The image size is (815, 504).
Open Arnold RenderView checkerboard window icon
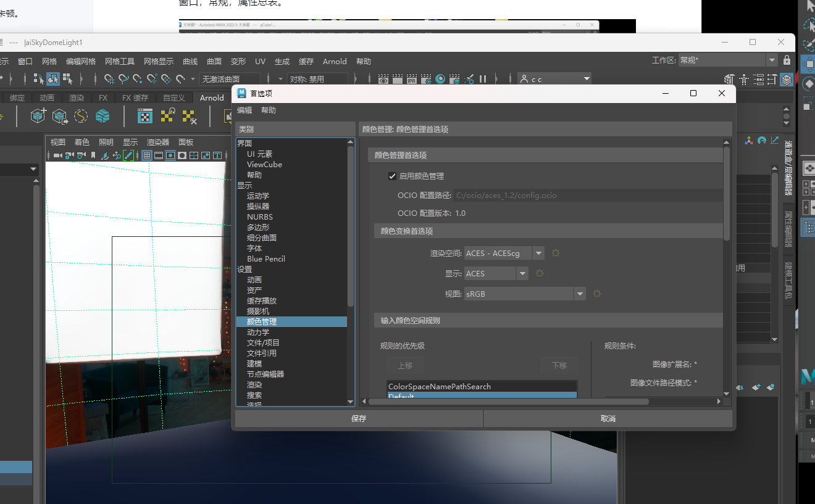(145, 115)
